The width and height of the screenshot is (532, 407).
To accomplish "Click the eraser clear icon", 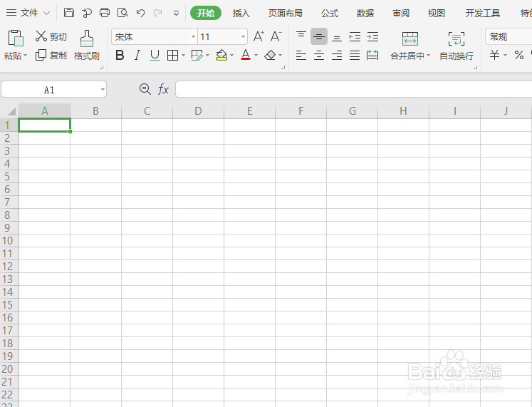I will [271, 55].
